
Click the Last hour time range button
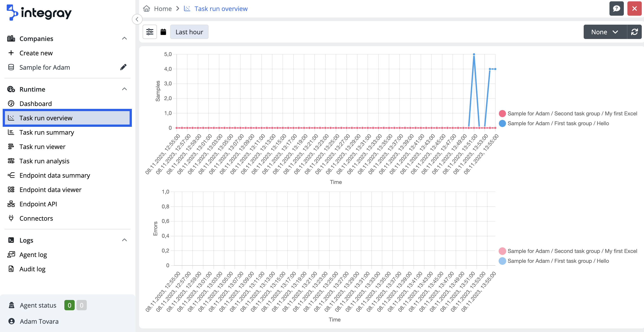pos(189,32)
